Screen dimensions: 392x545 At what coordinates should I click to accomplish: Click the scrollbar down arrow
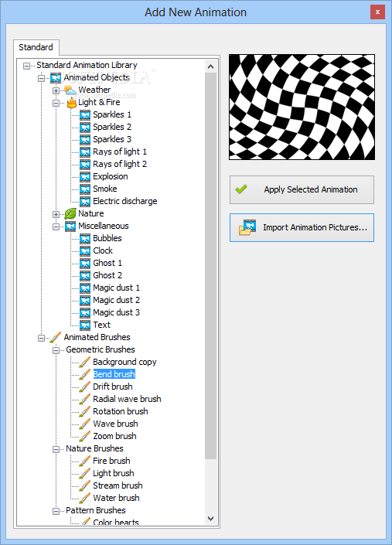point(210,518)
